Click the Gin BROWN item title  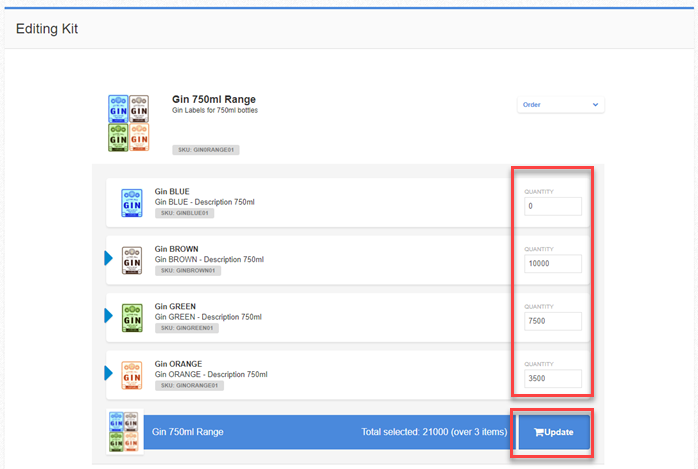tap(177, 249)
